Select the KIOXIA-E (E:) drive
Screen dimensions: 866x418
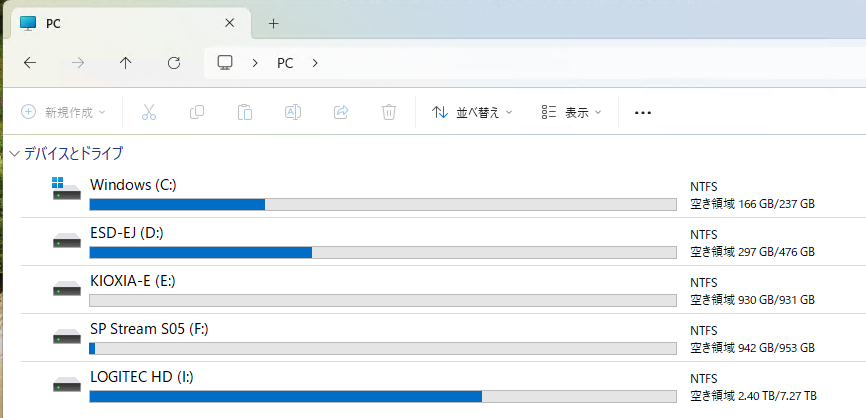133,281
